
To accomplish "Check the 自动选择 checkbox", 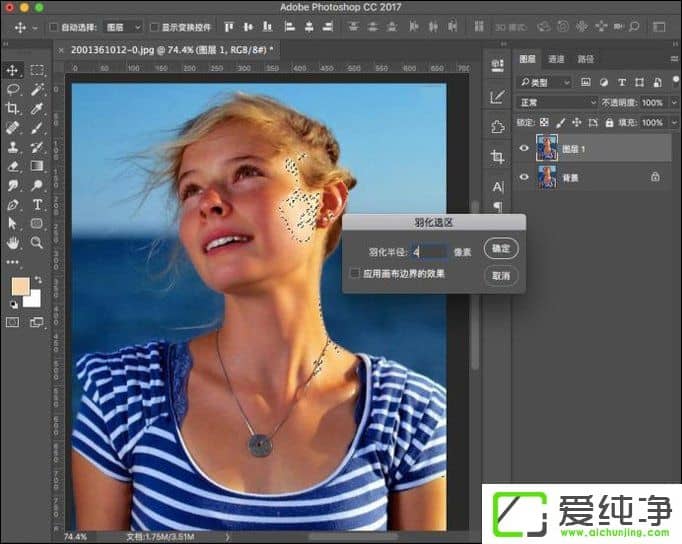I will tap(51, 27).
